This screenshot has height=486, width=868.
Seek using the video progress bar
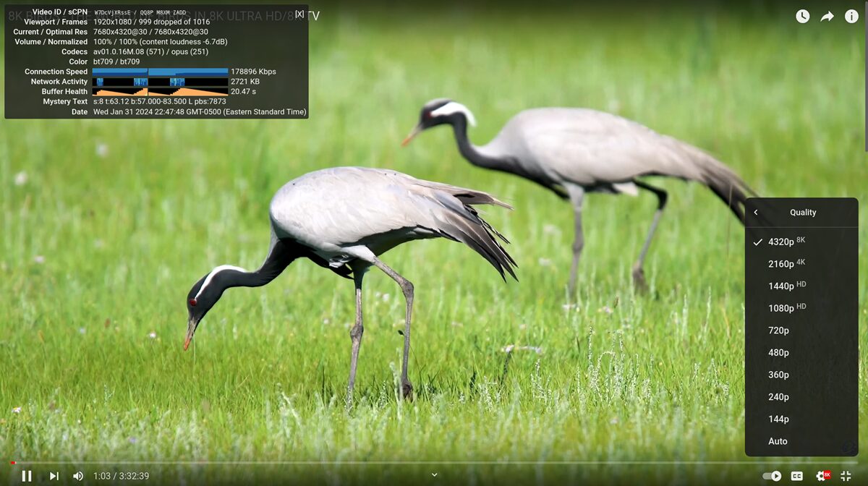click(434, 463)
